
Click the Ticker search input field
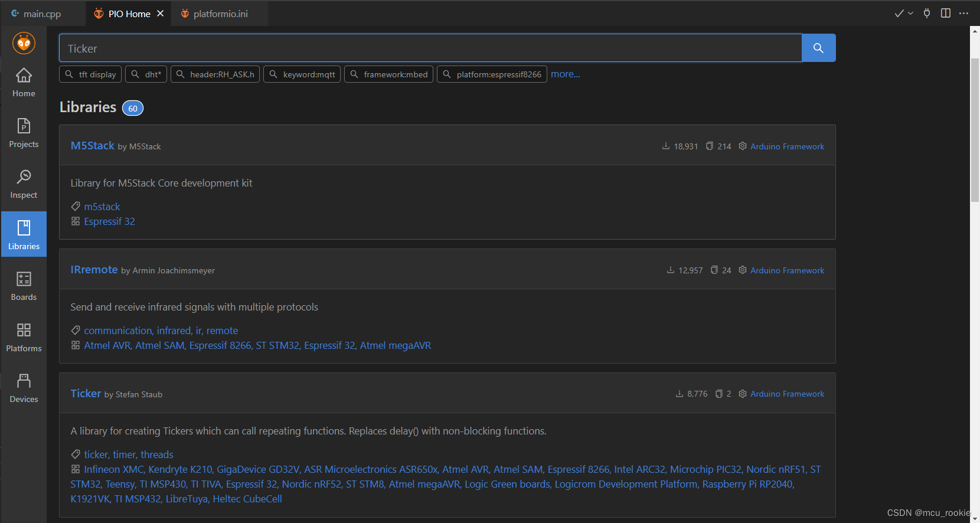430,48
